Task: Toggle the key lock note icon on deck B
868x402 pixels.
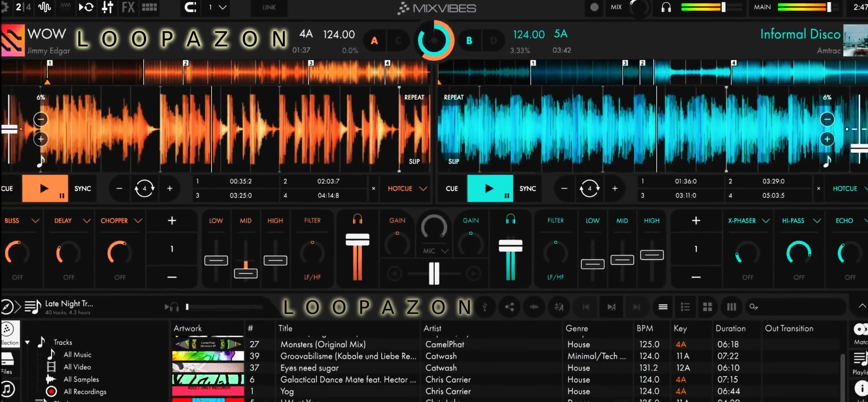Action: [x=827, y=161]
